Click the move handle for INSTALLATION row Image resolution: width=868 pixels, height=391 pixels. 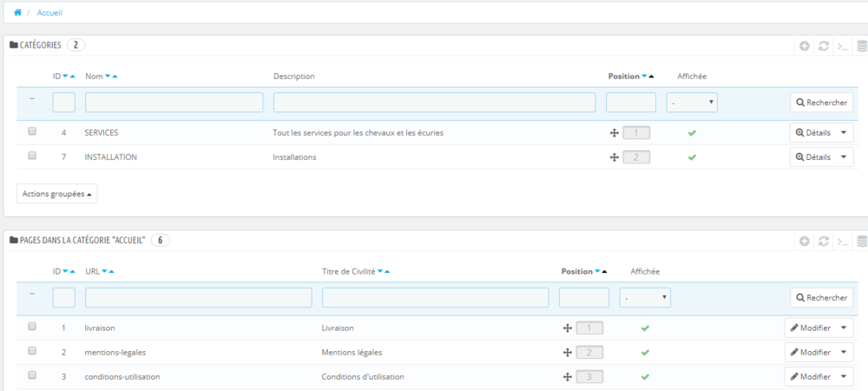coord(614,157)
